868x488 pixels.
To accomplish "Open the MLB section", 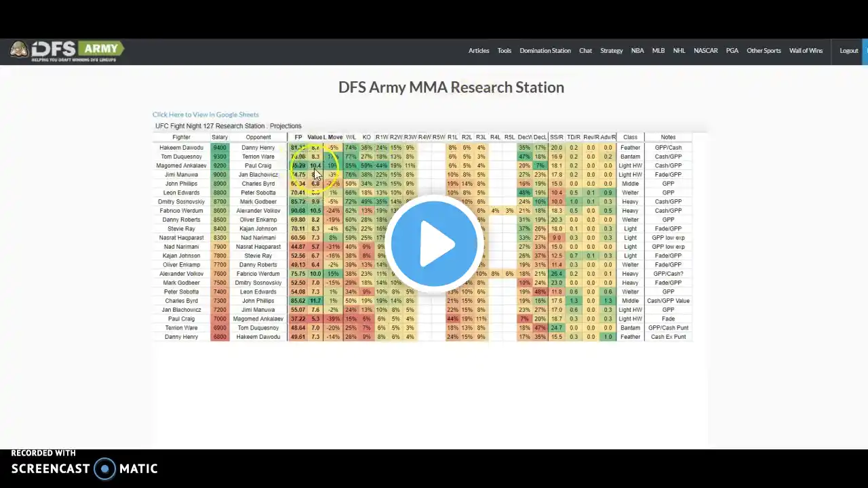I will [x=658, y=51].
